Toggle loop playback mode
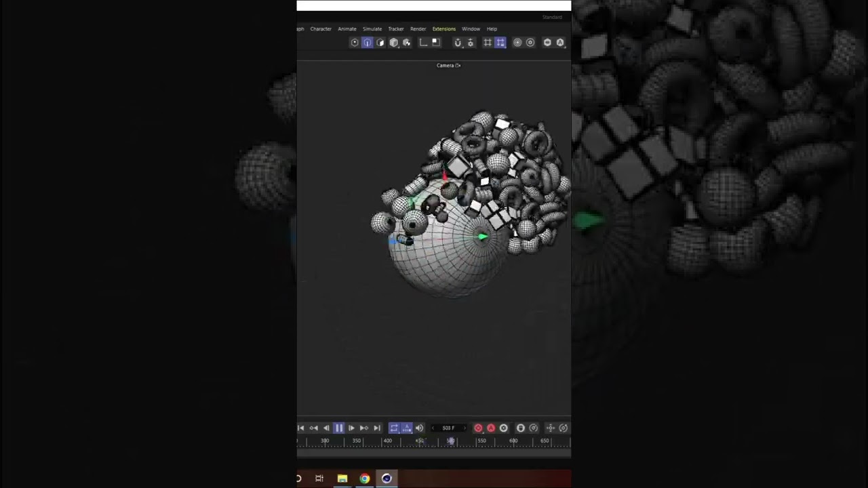This screenshot has width=868, height=488. coord(394,428)
